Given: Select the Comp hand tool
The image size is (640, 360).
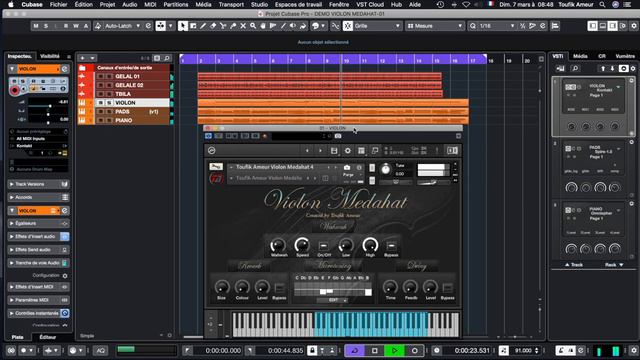Looking at the screenshot, I should click(x=263, y=26).
